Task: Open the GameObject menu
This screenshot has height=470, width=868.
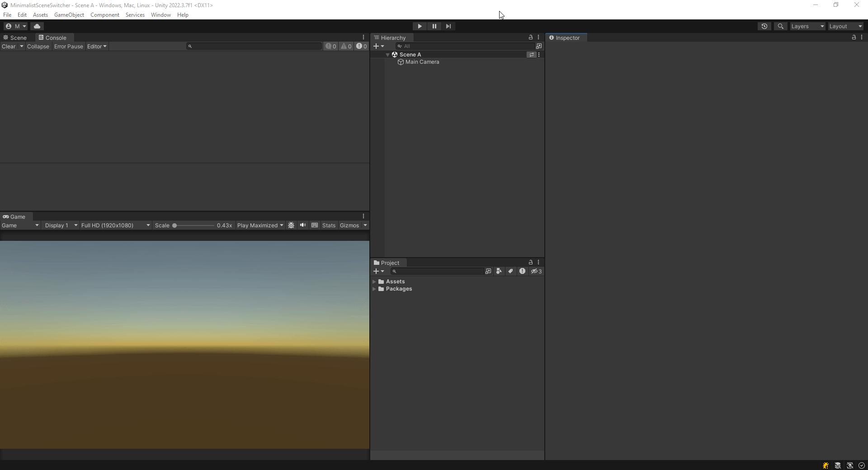Action: pyautogui.click(x=69, y=15)
